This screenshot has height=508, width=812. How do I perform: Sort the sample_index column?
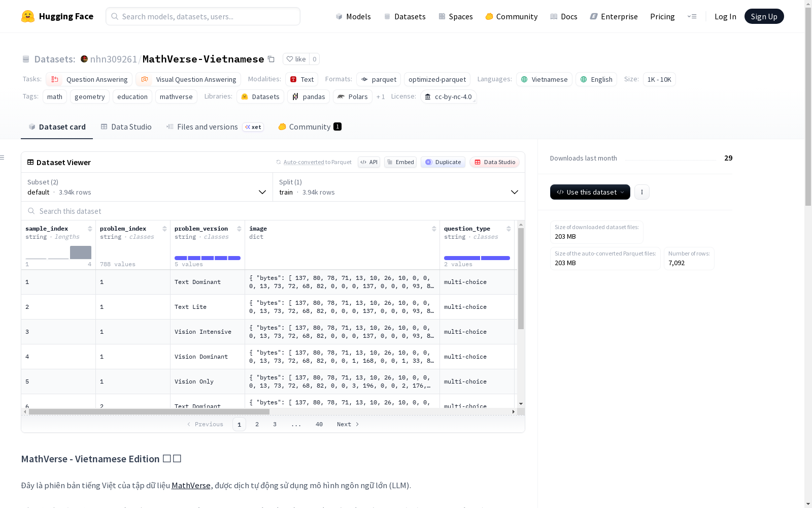(x=90, y=229)
